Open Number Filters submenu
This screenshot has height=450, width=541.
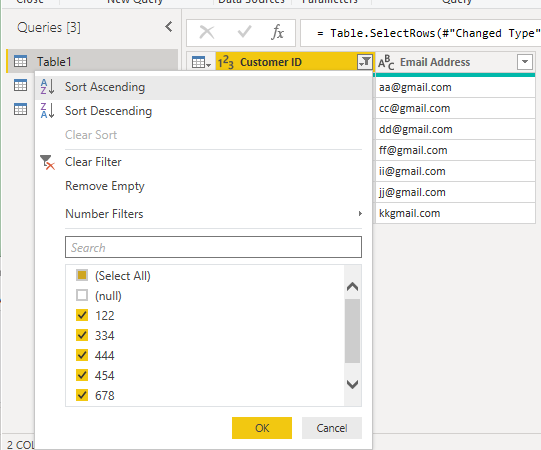[204, 214]
